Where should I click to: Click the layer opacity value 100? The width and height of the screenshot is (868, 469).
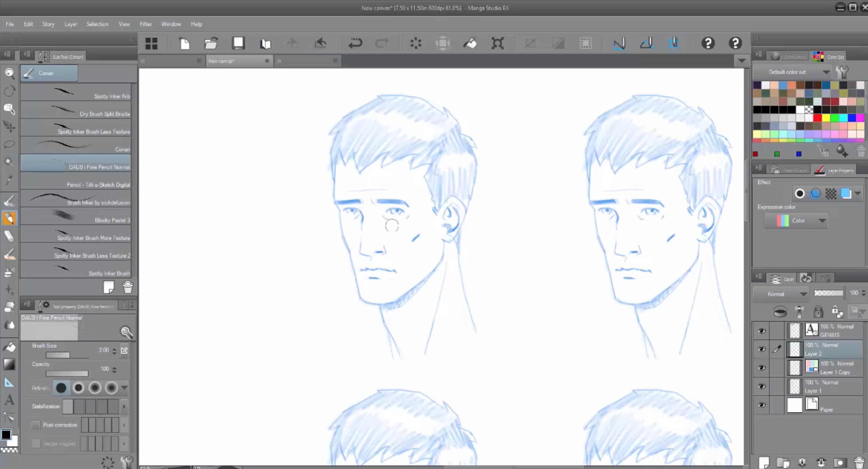[853, 293]
